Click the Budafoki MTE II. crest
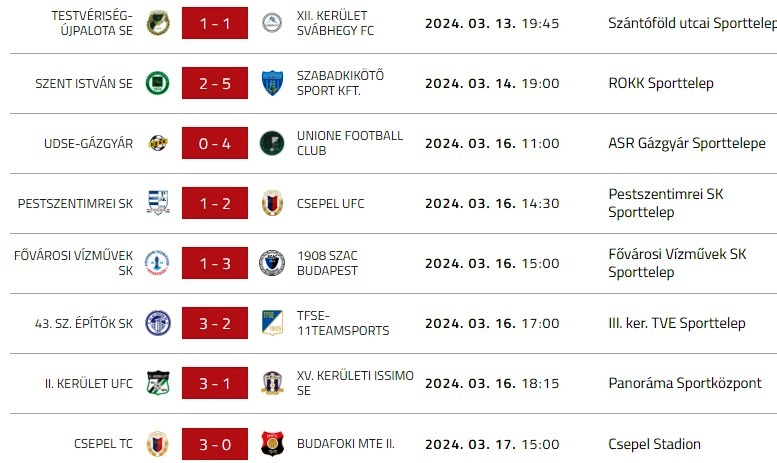The width and height of the screenshot is (777, 463). click(272, 443)
